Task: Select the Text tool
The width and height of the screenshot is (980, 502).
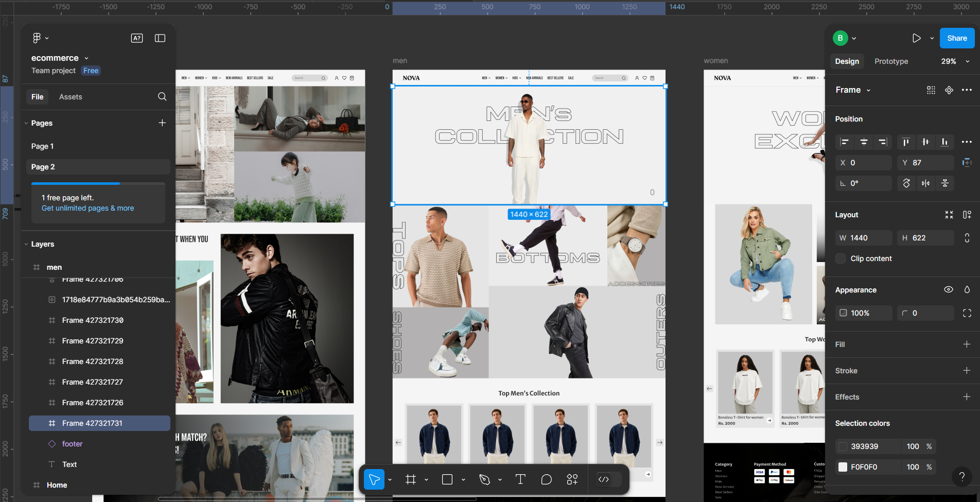Action: (x=520, y=479)
